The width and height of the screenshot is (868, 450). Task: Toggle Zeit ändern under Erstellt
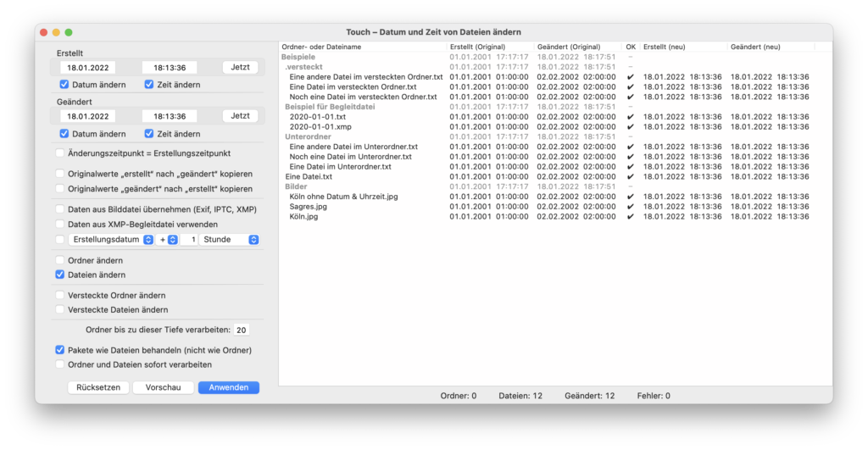[149, 85]
